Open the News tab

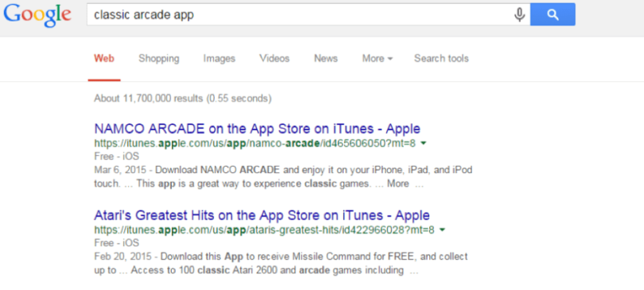326,59
